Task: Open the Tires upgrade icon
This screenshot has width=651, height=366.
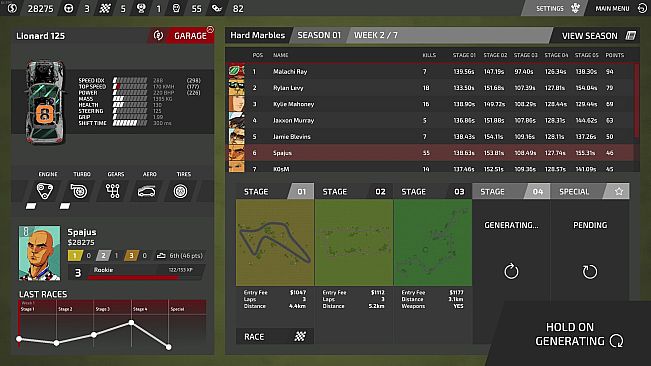Action: click(181, 191)
